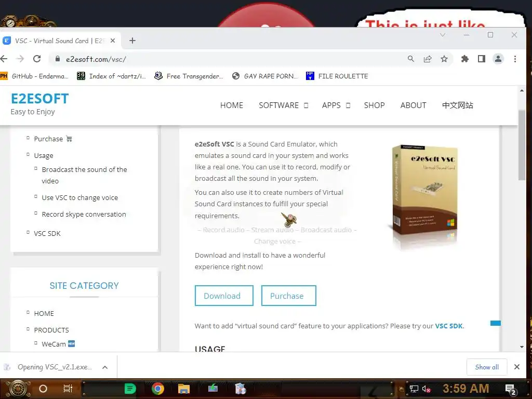
Task: Open the Chrome profile avatar
Action: (x=498, y=59)
